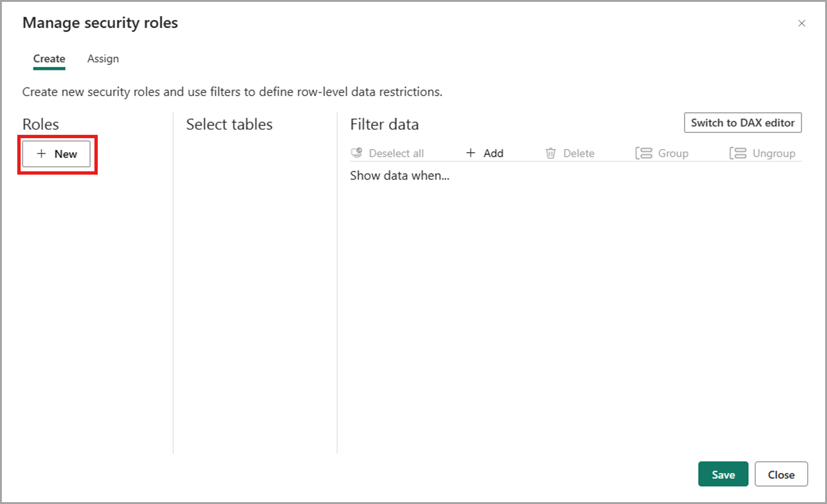Switch to DAX editor
827x504 pixels.
pyautogui.click(x=743, y=123)
